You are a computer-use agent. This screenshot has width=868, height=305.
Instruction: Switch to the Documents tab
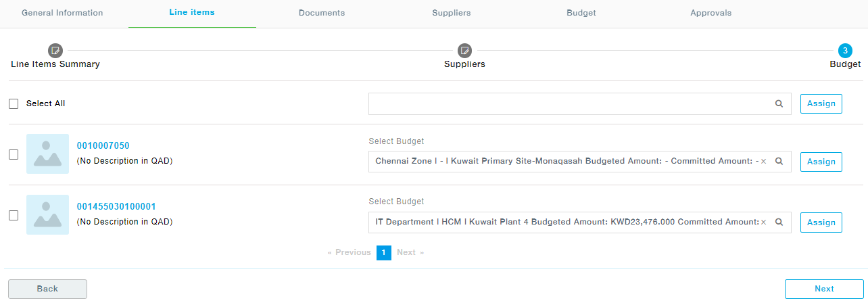click(322, 13)
